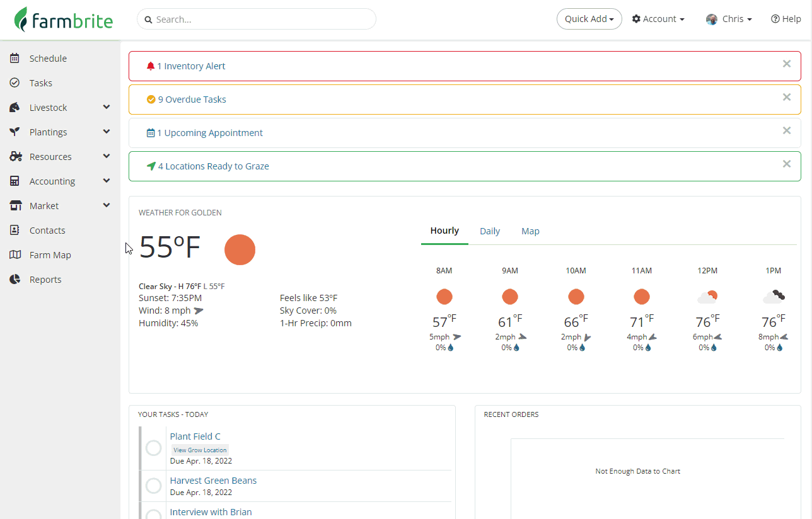The width and height of the screenshot is (812, 519).
Task: Mark Plant Field C task complete
Action: click(x=154, y=448)
